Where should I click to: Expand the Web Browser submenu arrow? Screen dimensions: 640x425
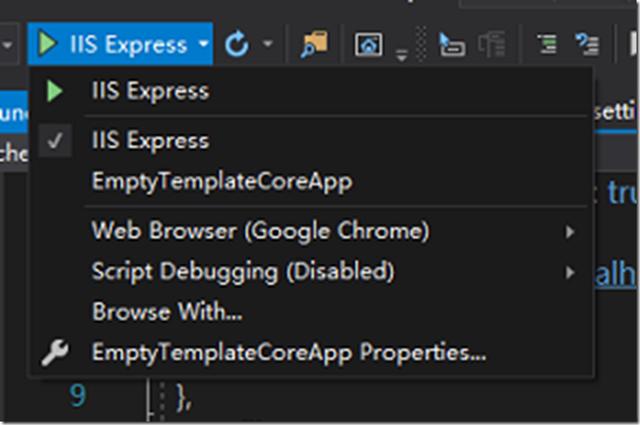(570, 232)
